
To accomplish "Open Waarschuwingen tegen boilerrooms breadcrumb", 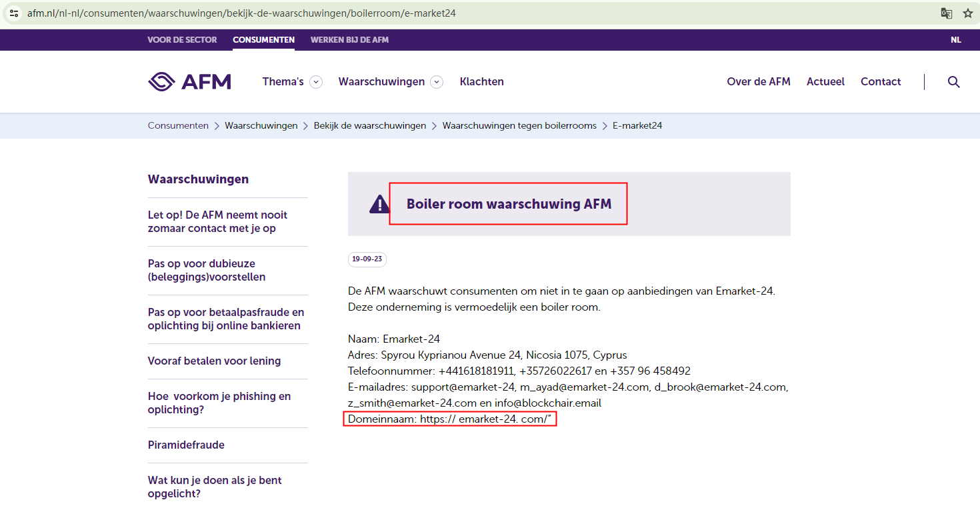I will [x=519, y=125].
